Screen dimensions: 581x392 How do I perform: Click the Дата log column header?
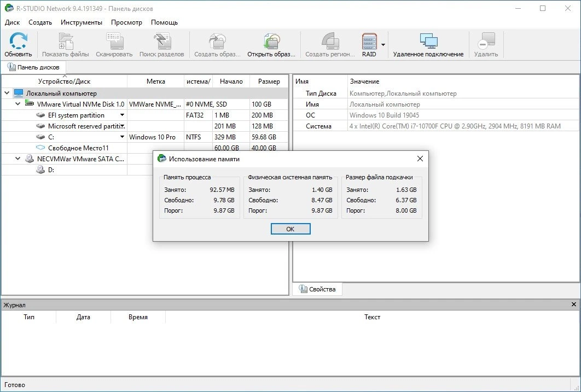coord(83,317)
